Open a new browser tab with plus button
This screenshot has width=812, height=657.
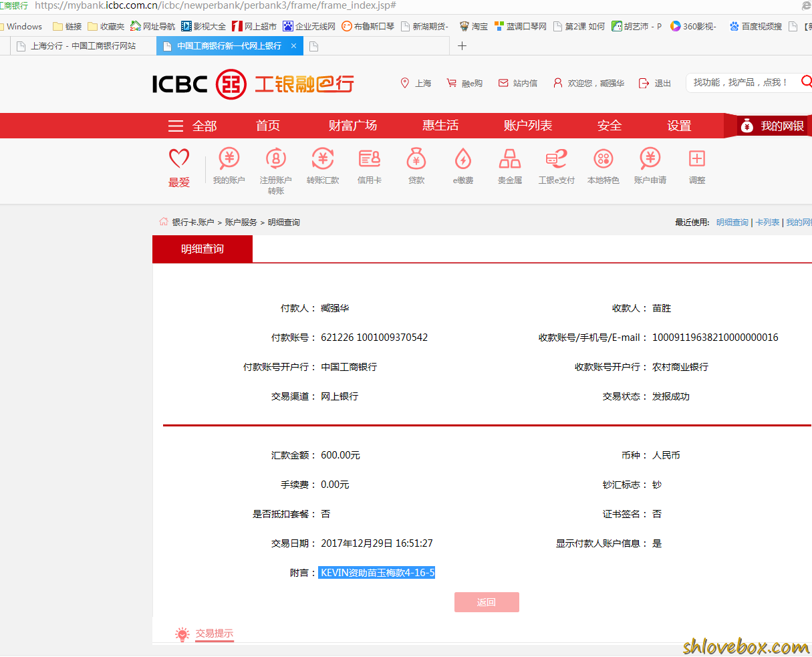point(462,45)
